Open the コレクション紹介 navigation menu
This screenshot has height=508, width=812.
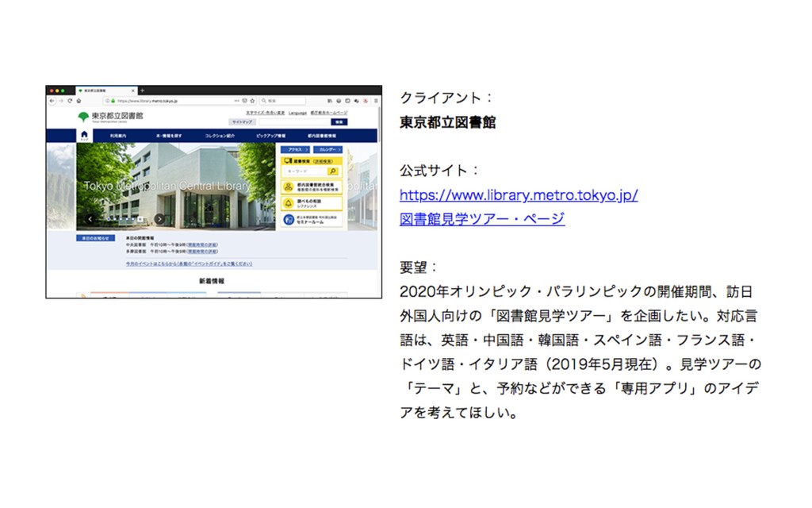220,136
